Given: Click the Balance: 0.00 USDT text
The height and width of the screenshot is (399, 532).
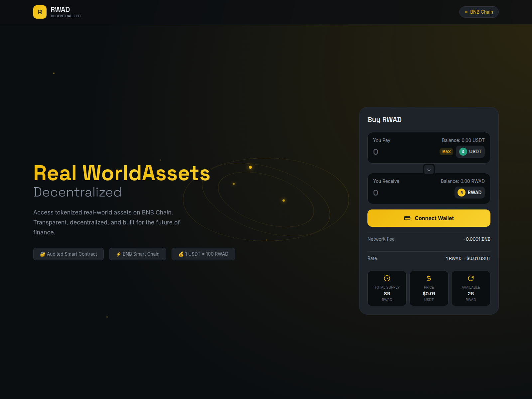Looking at the screenshot, I should 463,140.
